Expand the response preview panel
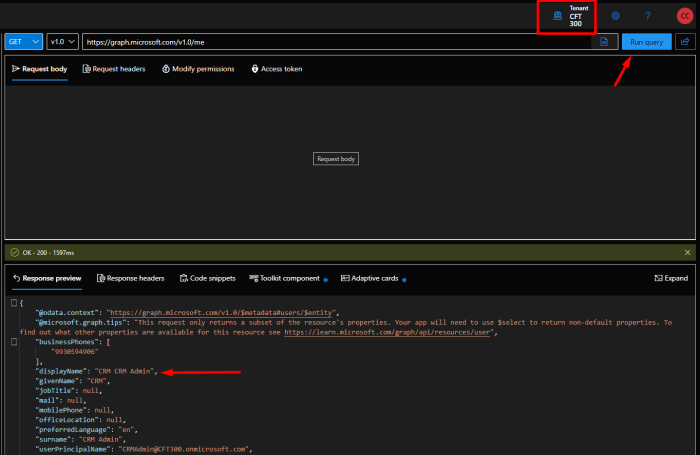Viewport: 700px width, 455px height. coord(670,278)
